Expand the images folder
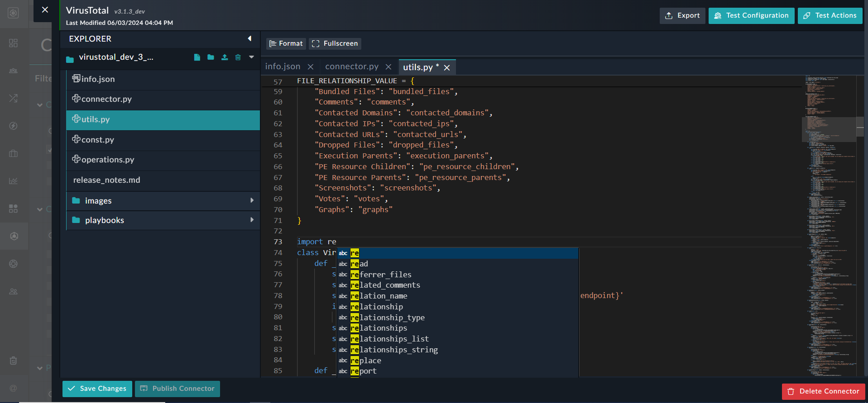Image resolution: width=868 pixels, height=403 pixels. [252, 200]
